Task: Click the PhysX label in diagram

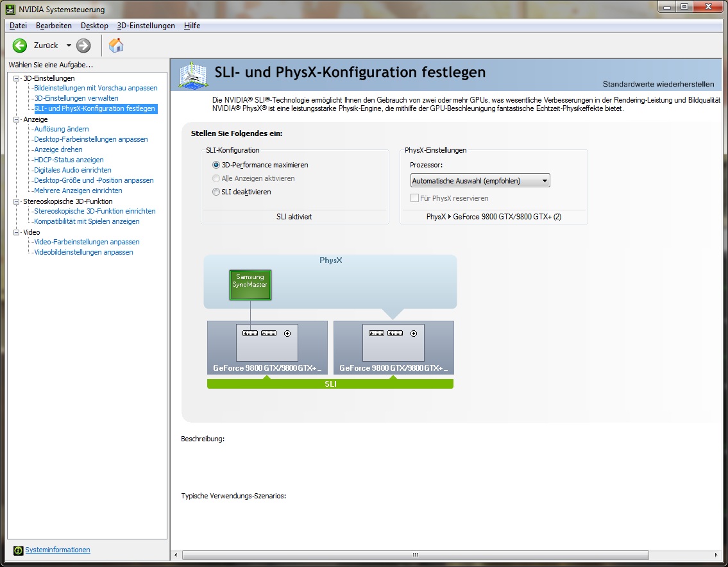Action: 330,260
